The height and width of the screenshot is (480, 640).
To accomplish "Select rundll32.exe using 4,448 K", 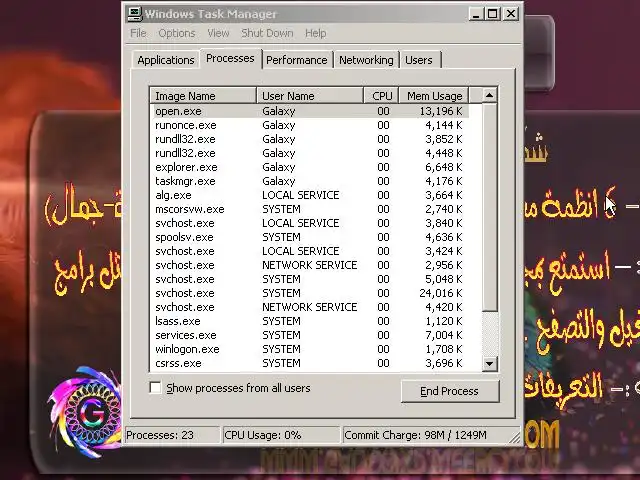I will coord(309,153).
